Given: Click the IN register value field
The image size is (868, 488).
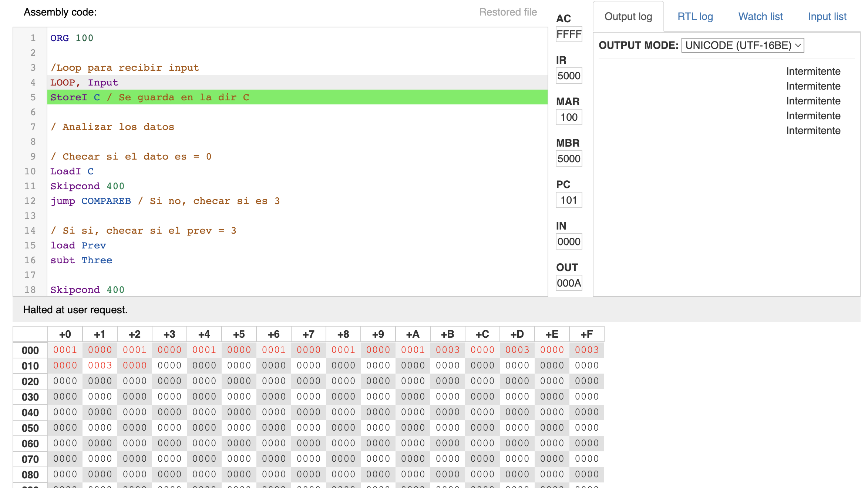Looking at the screenshot, I should 569,242.
